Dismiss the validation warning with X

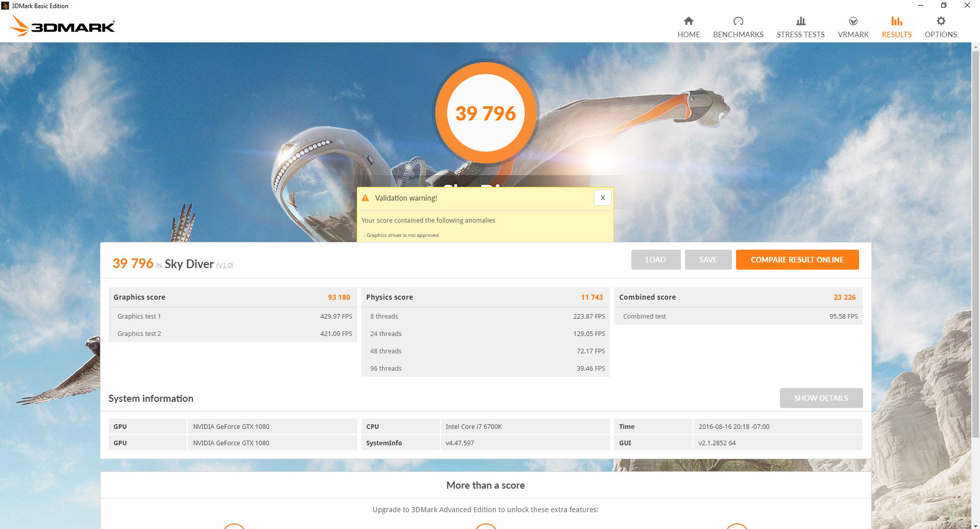coord(603,198)
